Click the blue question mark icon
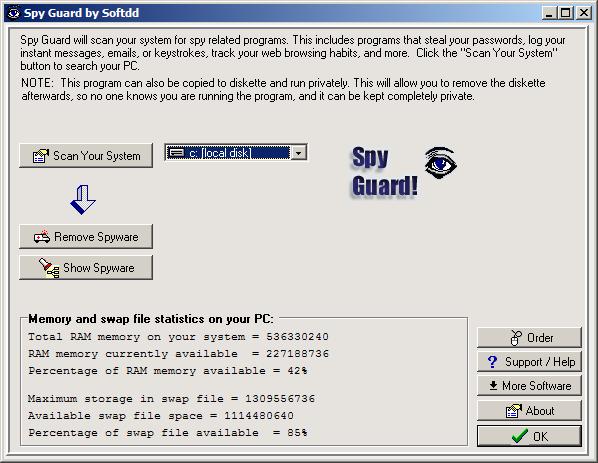 (492, 362)
